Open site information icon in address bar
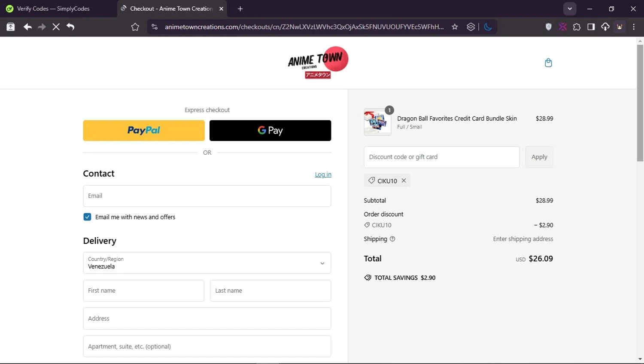This screenshot has width=644, height=364. (x=155, y=27)
